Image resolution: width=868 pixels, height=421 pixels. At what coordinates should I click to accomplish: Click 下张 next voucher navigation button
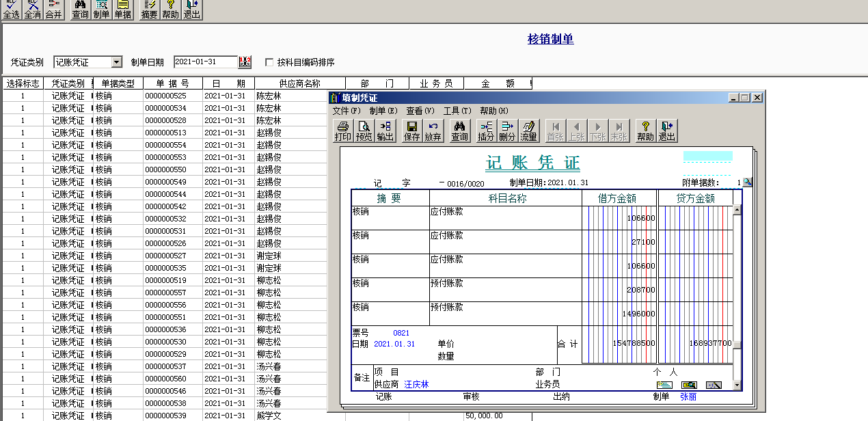(x=597, y=131)
